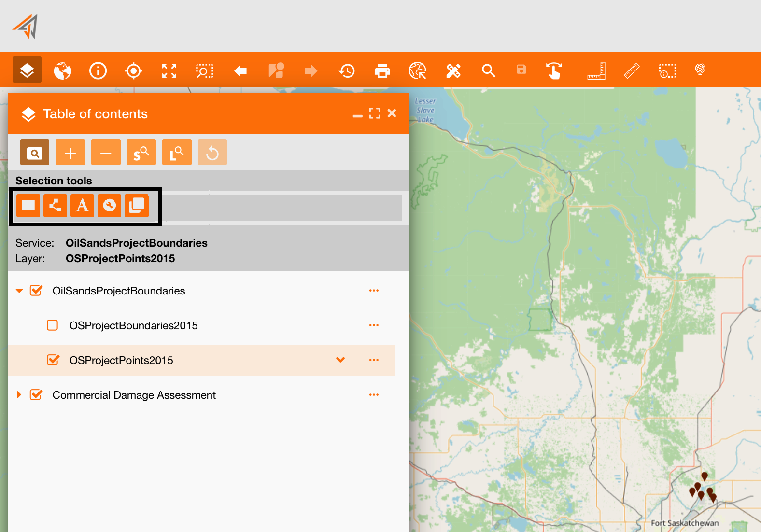
Task: Select the rectangle selection tool
Action: click(28, 206)
